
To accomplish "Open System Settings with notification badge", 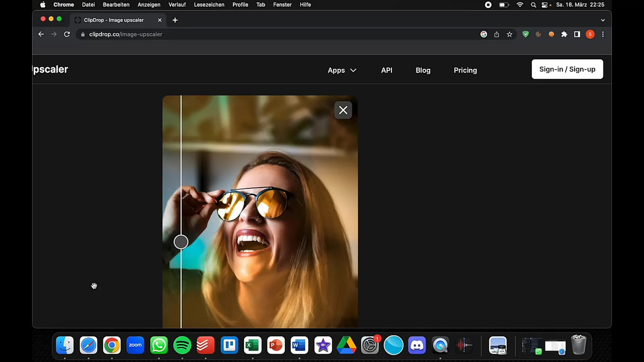I will click(x=370, y=345).
